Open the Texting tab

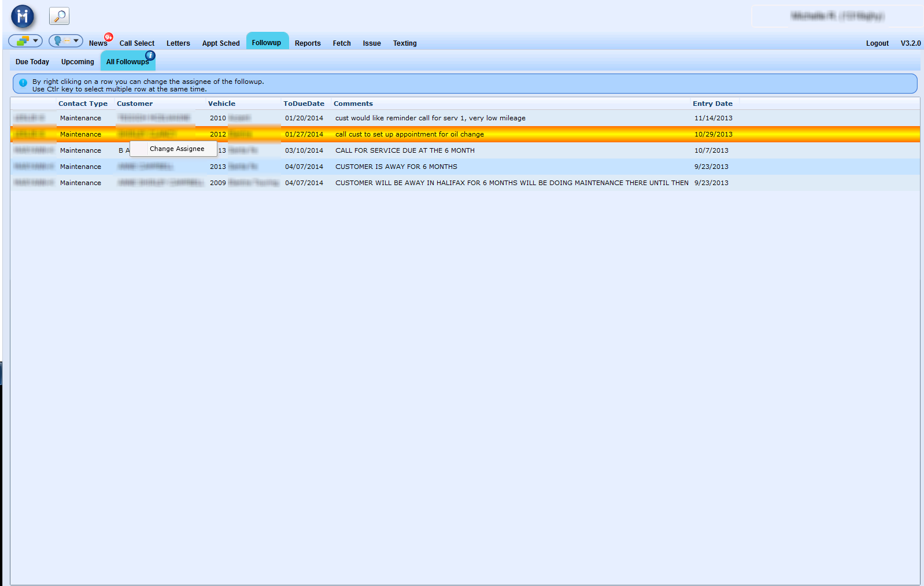404,43
